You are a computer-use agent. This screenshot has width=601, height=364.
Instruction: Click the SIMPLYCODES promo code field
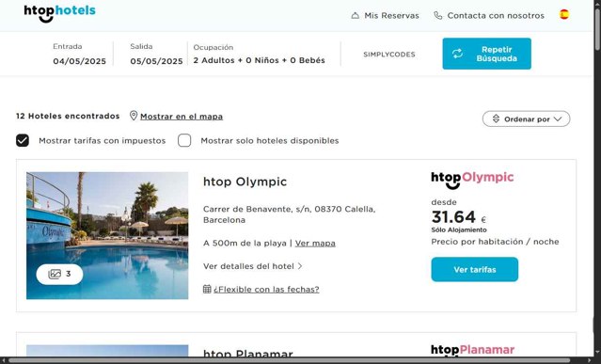click(x=389, y=55)
